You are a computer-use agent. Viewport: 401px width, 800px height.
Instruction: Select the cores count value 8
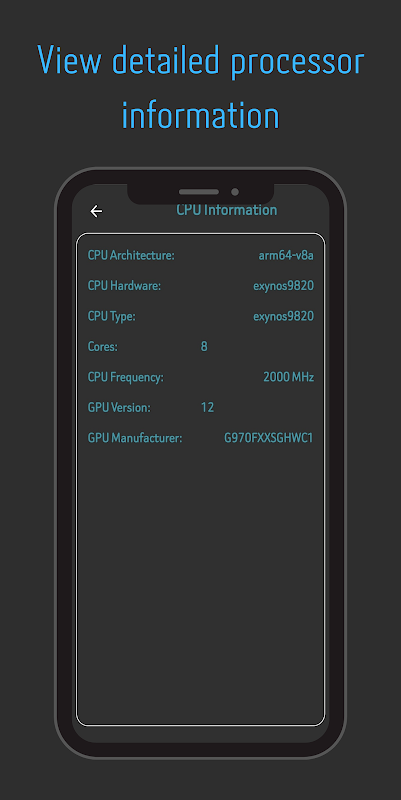204,347
